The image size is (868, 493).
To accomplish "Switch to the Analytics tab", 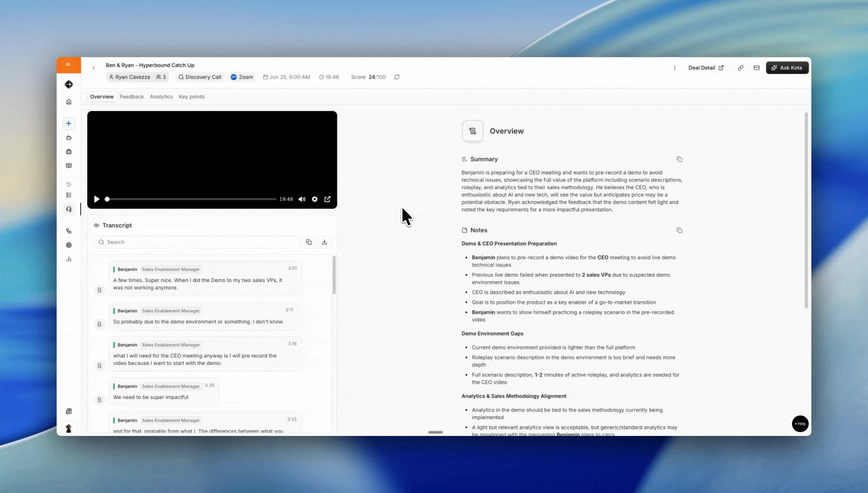I will [161, 97].
